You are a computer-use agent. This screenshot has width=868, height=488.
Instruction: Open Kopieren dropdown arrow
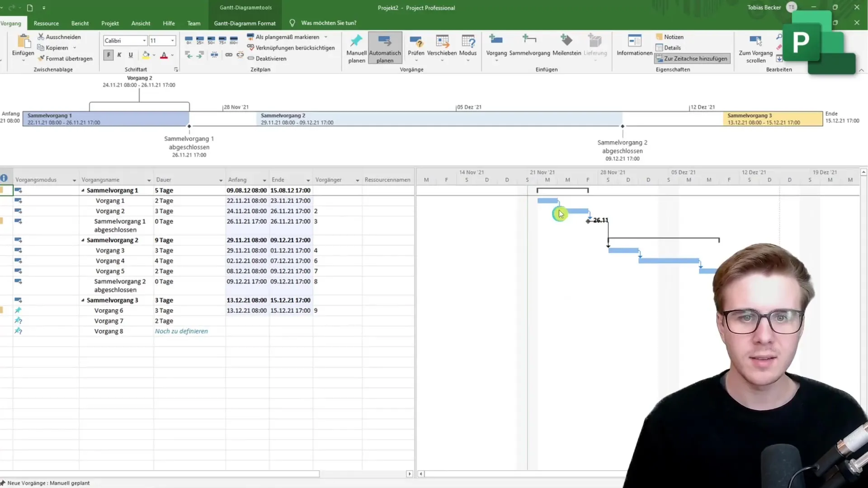coord(75,48)
